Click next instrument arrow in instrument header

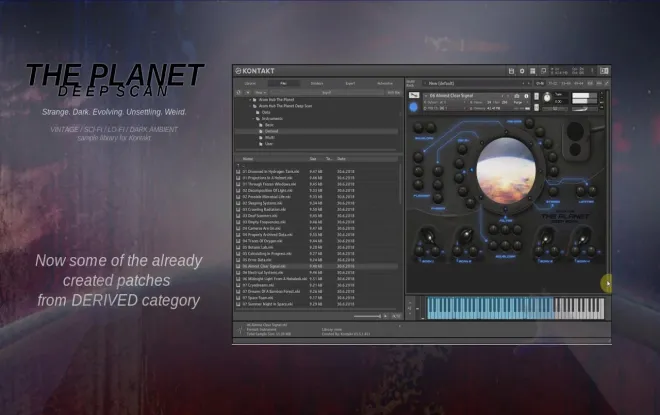(508, 96)
